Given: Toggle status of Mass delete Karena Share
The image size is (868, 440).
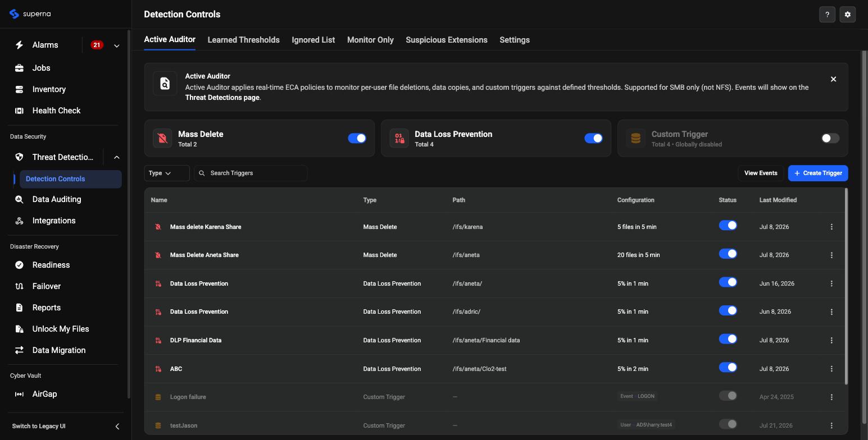Looking at the screenshot, I should (728, 225).
